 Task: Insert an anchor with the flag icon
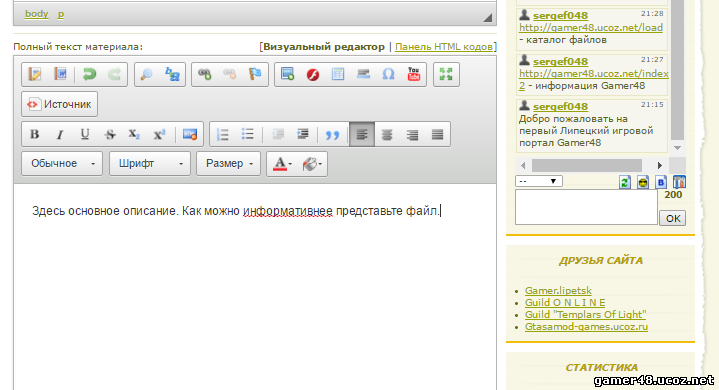coord(255,74)
